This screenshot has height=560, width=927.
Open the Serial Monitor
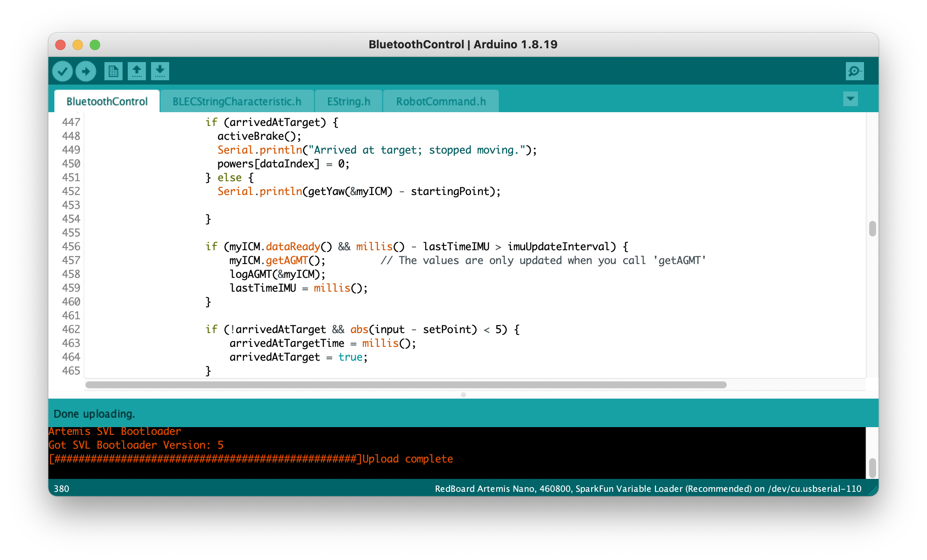click(854, 71)
